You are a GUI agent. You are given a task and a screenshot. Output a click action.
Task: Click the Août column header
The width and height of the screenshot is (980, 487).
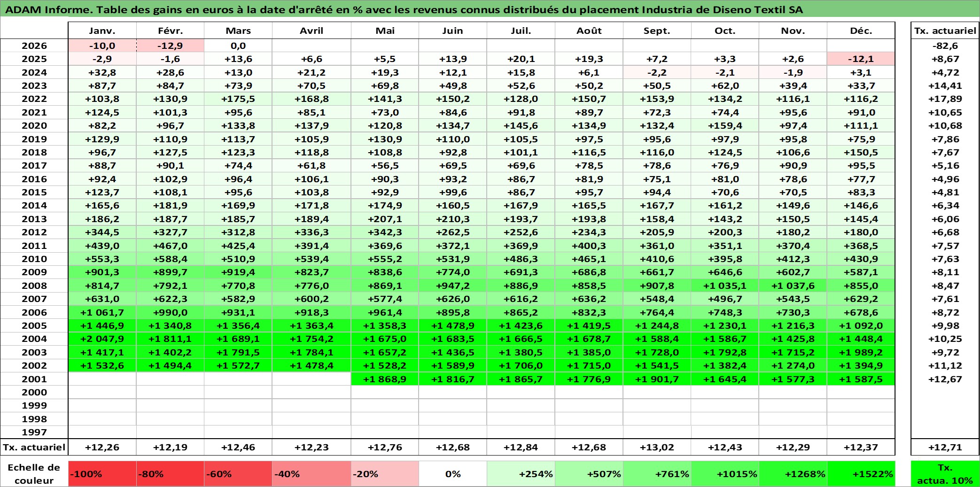click(x=589, y=31)
